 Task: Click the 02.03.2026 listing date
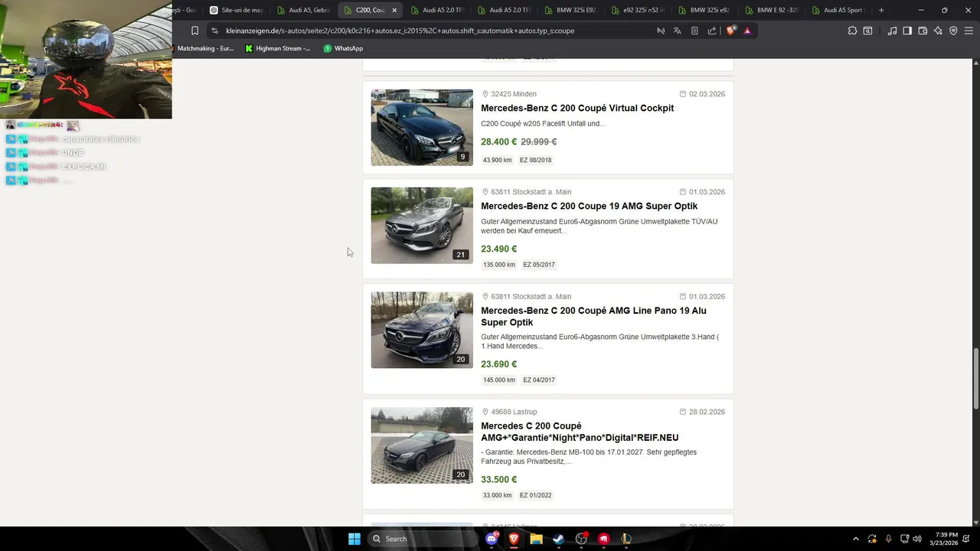point(707,94)
